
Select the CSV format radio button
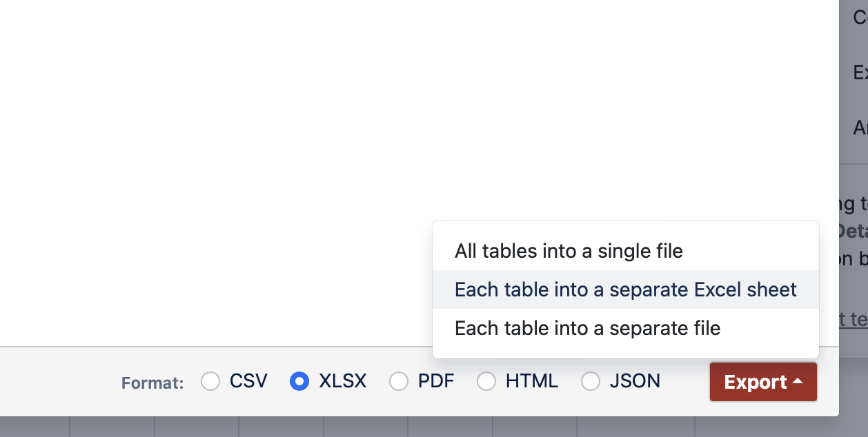210,381
